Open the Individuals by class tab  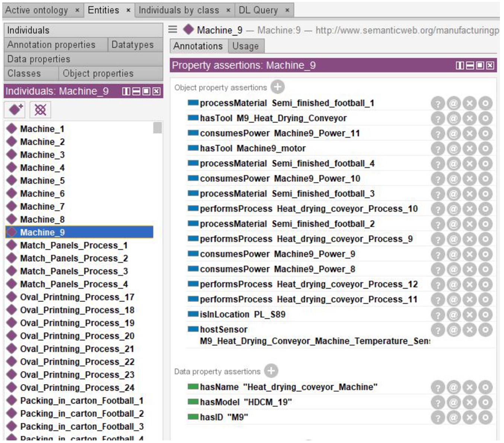coord(179,10)
